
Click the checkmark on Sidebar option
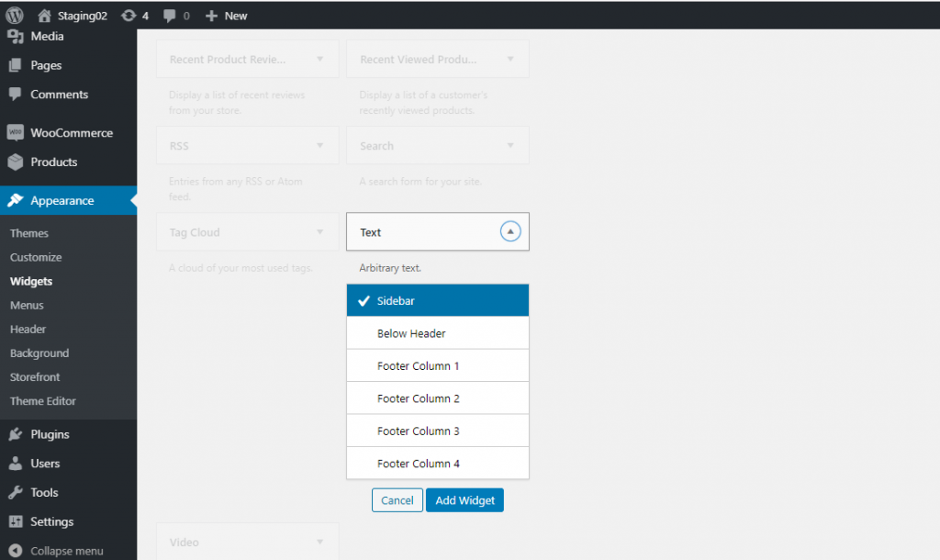coord(364,301)
